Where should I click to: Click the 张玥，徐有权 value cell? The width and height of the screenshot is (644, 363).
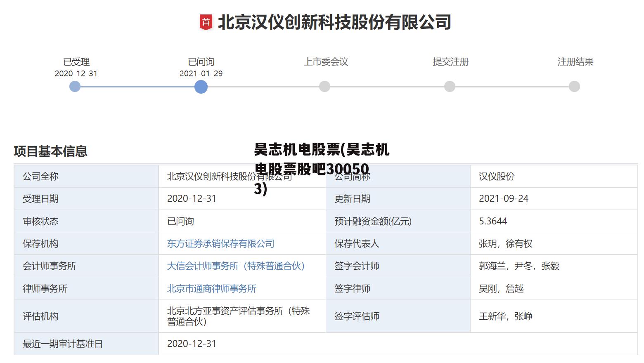click(554, 244)
